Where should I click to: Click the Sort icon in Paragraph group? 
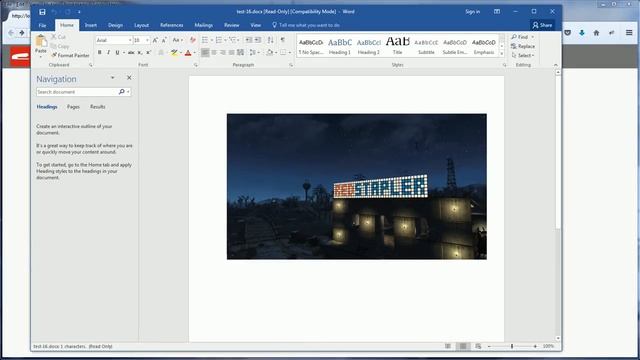pos(270,40)
